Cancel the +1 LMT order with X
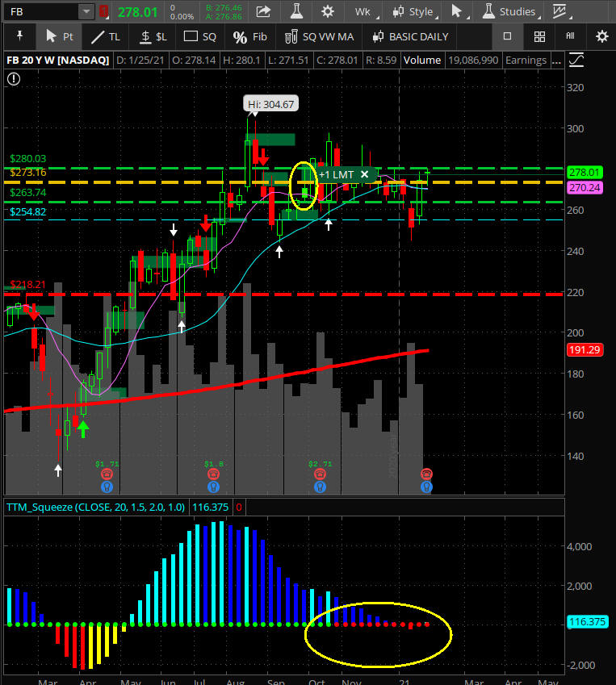This screenshot has height=685, width=616. (364, 174)
